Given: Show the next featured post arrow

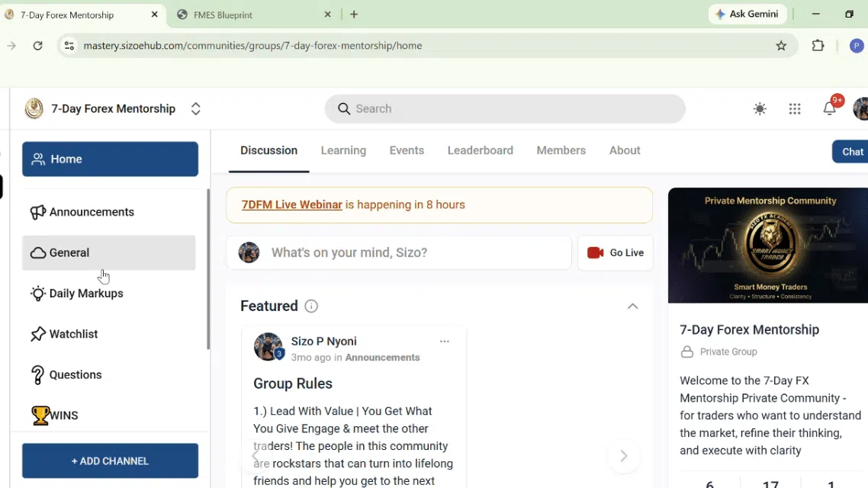Looking at the screenshot, I should (624, 456).
